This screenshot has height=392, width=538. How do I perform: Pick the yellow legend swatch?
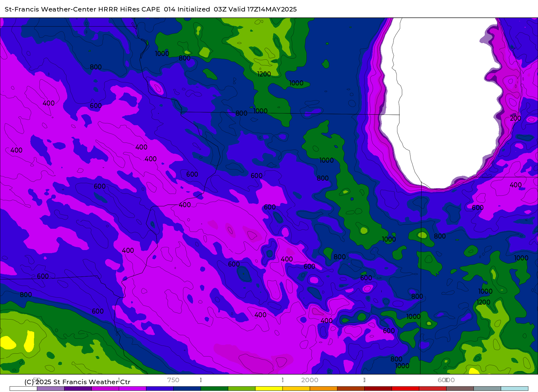pos(269,389)
